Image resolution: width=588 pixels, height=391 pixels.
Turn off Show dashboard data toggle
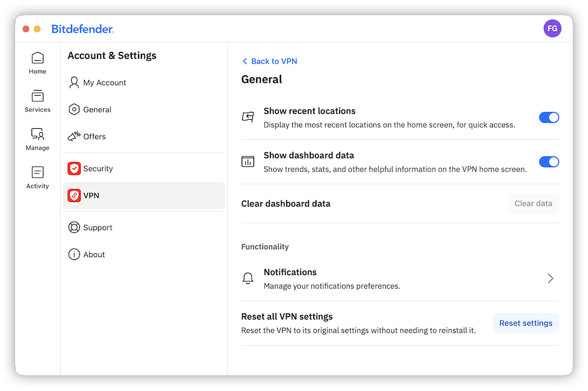tap(549, 162)
